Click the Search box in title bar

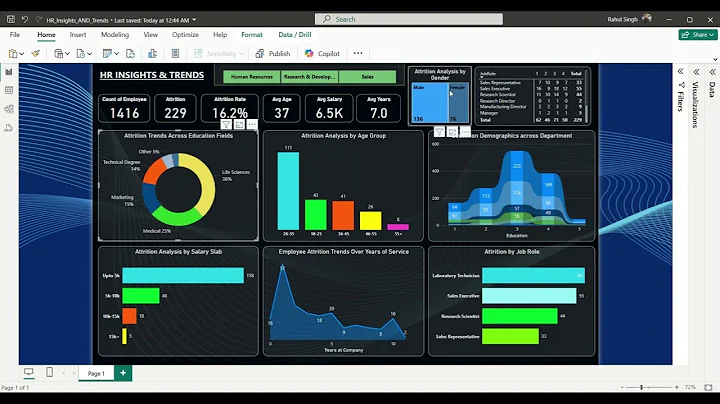pos(409,19)
